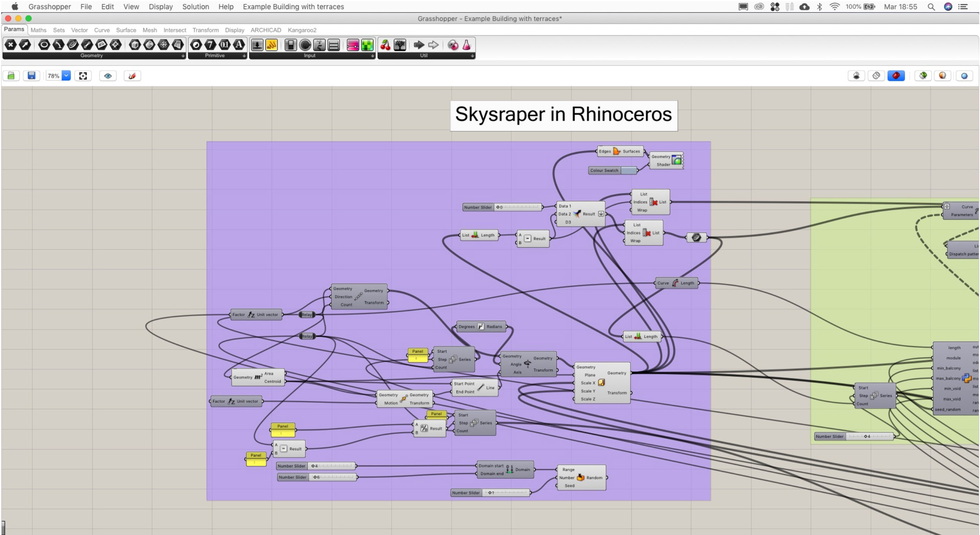Click the cherry Cluster Input icon

coord(385,45)
